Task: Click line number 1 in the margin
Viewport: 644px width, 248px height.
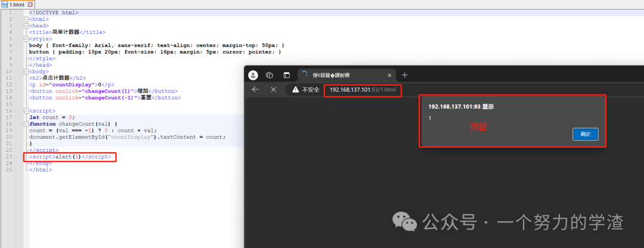Action: point(10,13)
